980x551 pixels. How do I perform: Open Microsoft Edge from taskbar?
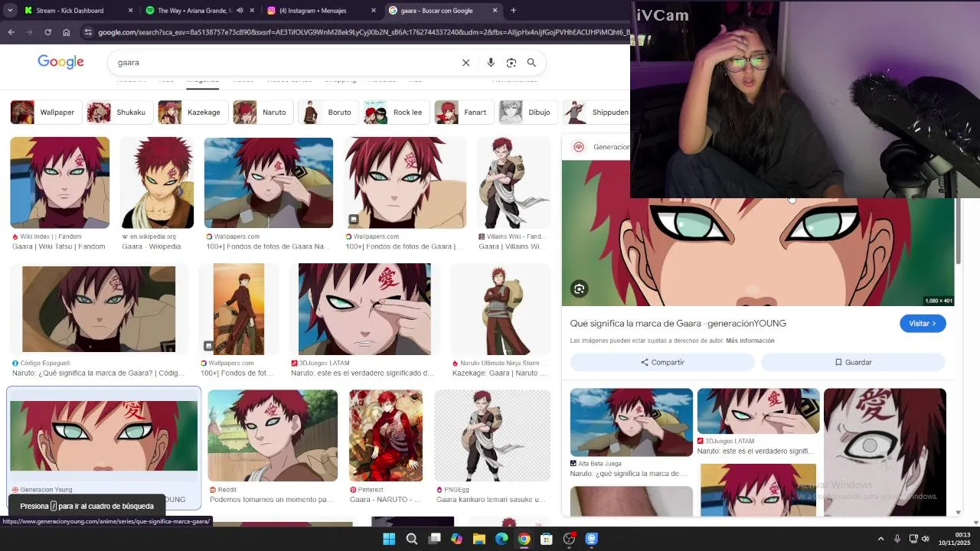(x=501, y=539)
